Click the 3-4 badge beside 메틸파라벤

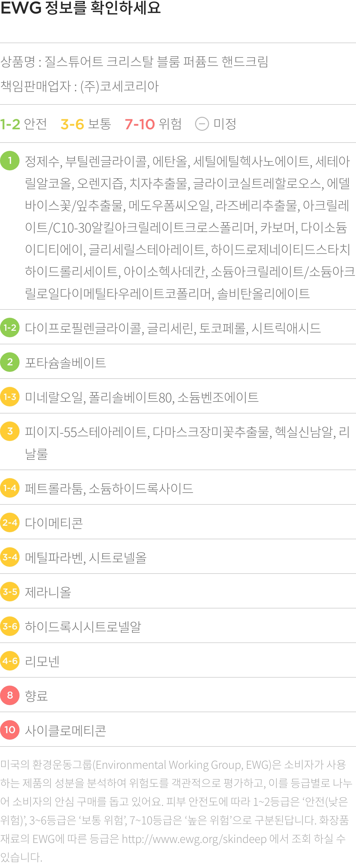pos(10,557)
